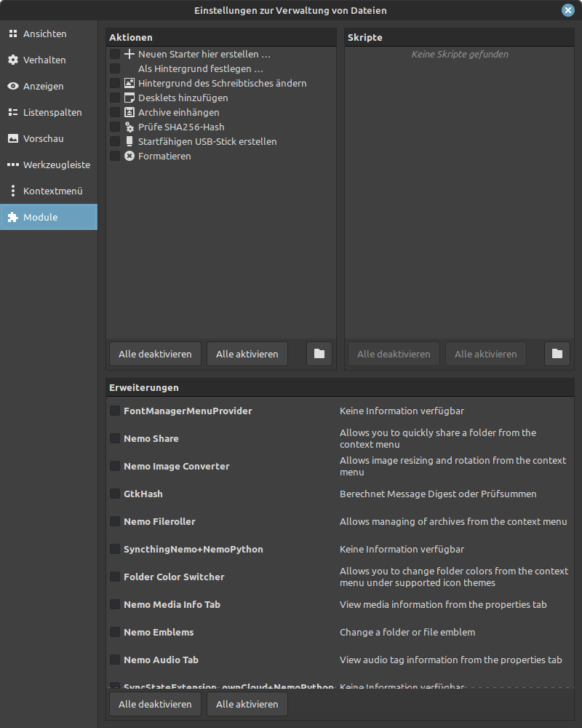
Task: Click 'Berechnet Message Digest oder Prüfsummen' description
Action: [x=438, y=494]
